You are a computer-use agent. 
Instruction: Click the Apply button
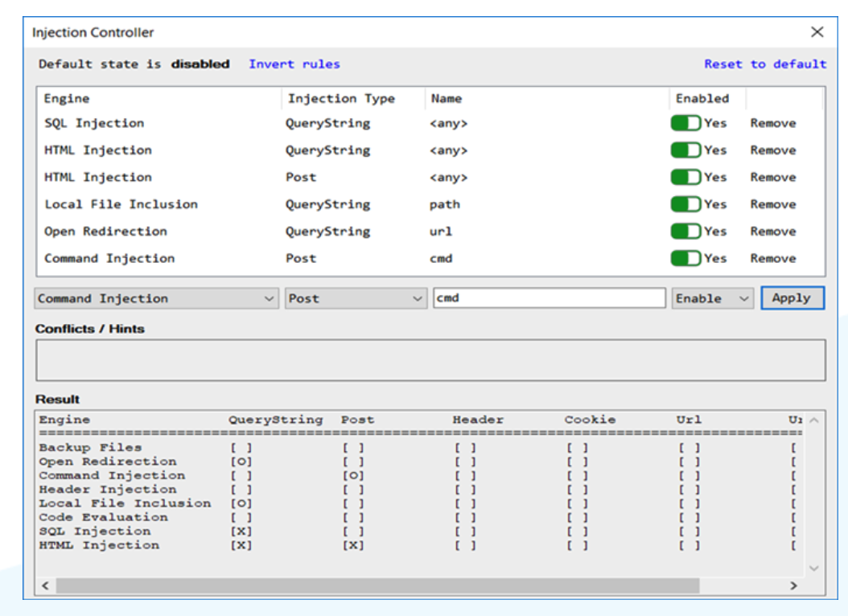(x=792, y=298)
